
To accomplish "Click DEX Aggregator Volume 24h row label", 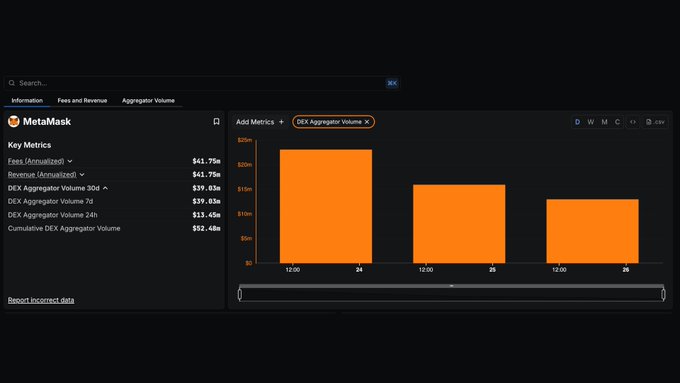I will 52,215.
